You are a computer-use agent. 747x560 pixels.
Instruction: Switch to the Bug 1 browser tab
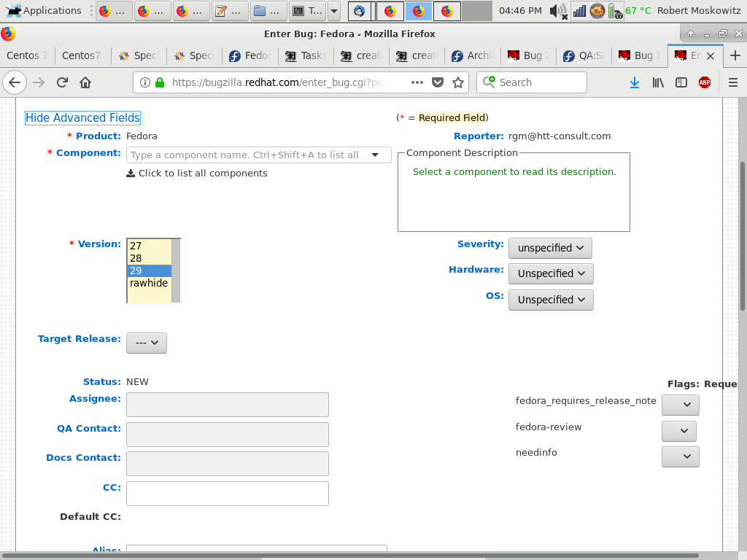[639, 55]
